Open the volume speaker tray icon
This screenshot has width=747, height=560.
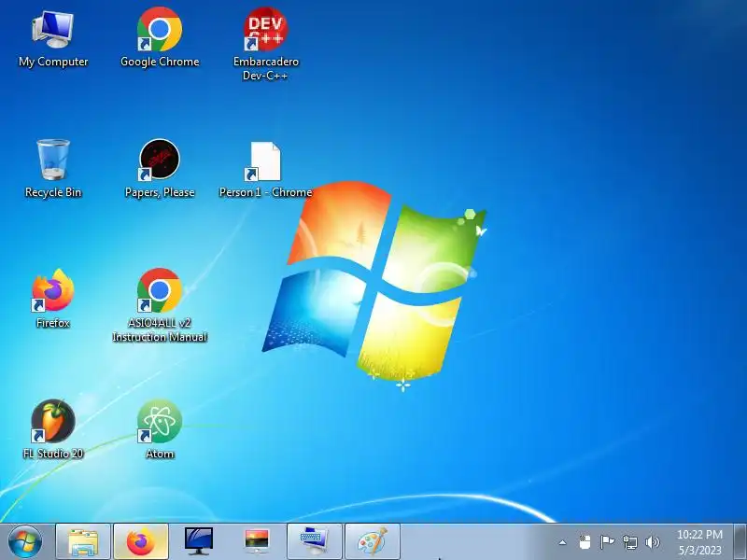pyautogui.click(x=652, y=542)
